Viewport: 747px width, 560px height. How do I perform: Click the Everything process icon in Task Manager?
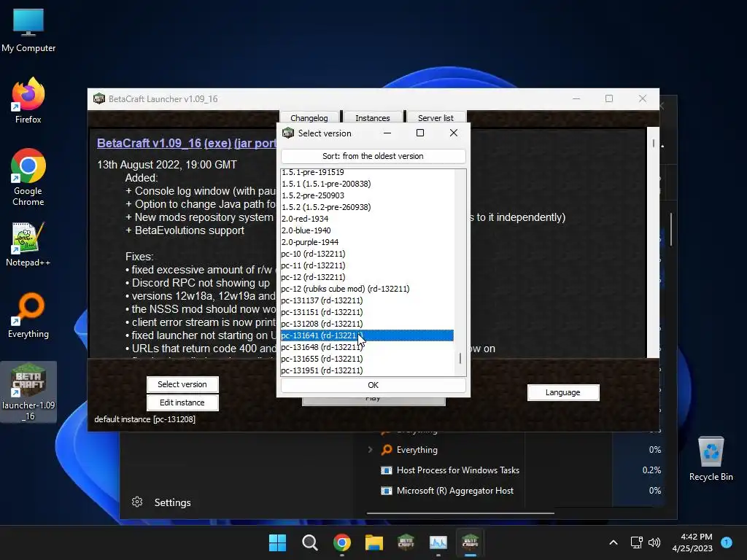click(x=387, y=449)
